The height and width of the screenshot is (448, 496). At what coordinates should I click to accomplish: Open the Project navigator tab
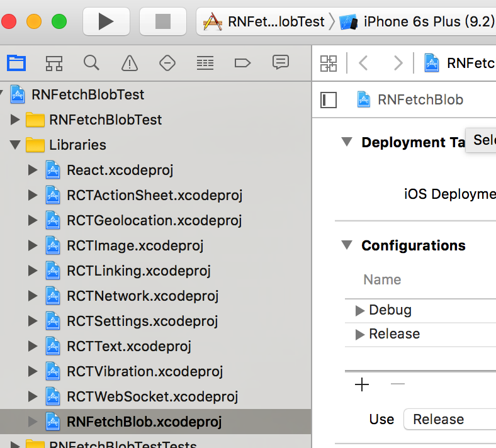[x=16, y=62]
